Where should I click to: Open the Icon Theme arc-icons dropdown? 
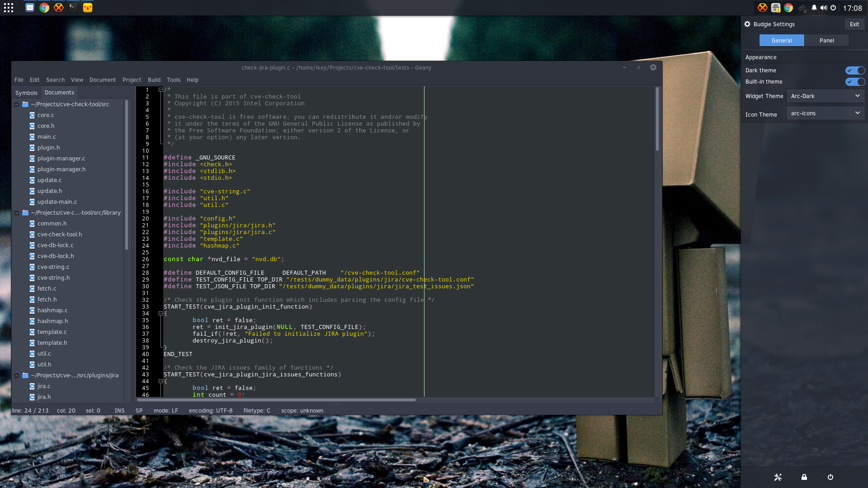[826, 113]
